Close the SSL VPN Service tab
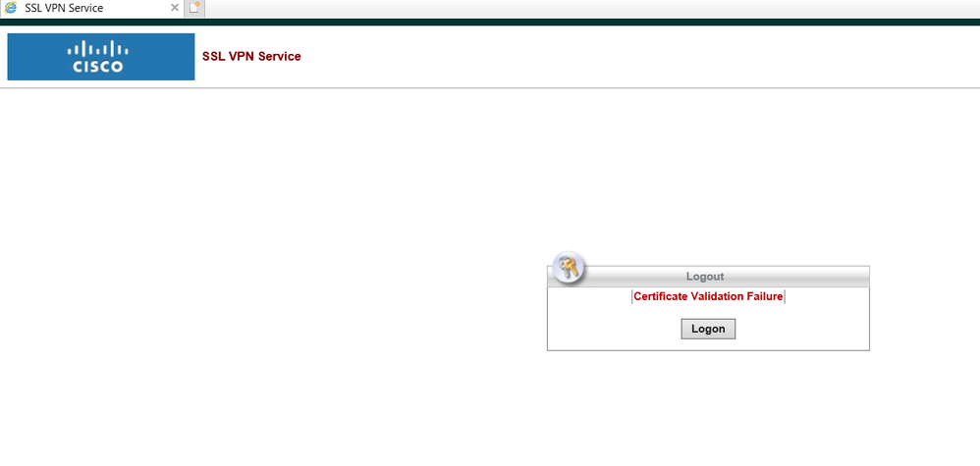 point(175,8)
